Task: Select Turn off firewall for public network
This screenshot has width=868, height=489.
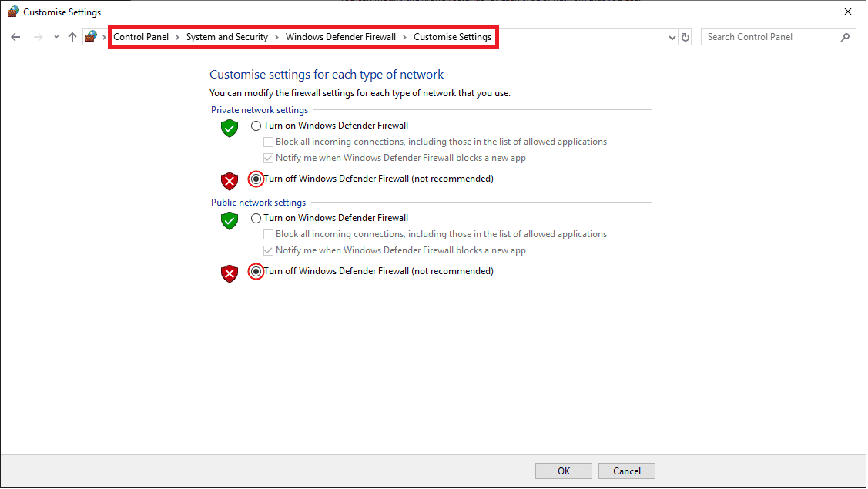Action: pos(255,271)
